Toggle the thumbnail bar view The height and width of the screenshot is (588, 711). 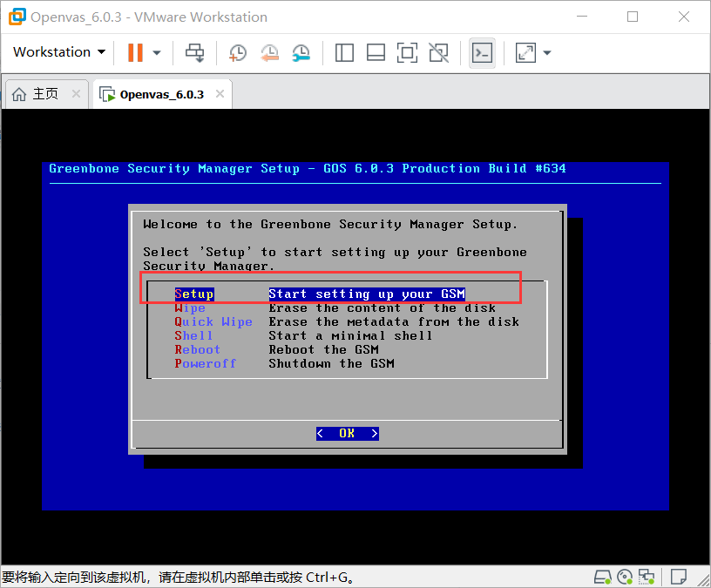376,52
